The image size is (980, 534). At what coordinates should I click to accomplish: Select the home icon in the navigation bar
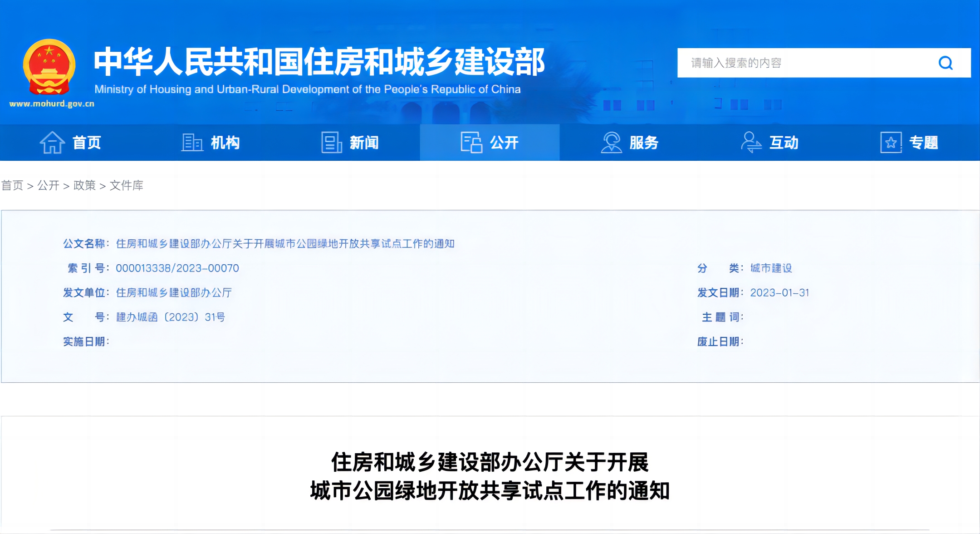point(53,142)
